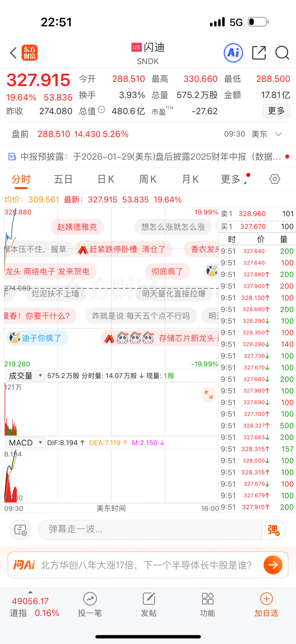The image size is (296, 644).
Task: Tap the 存储芯片新龙头 danmaku bubble
Action: pyautogui.click(x=160, y=338)
